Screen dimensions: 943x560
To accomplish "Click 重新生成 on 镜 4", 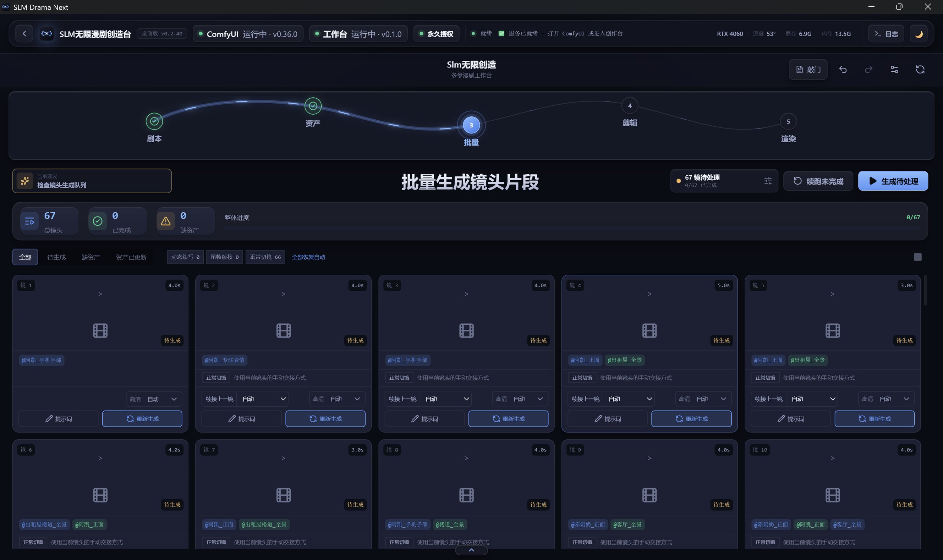I will [691, 419].
